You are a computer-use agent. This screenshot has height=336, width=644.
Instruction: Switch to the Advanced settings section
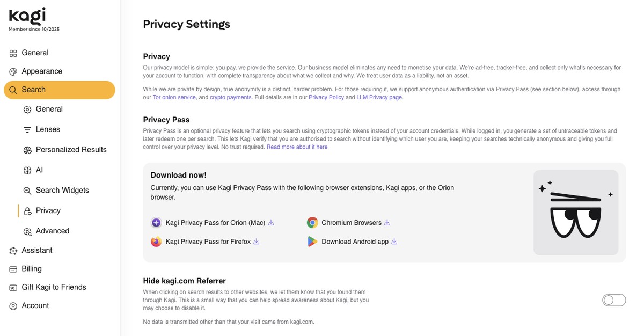tap(27, 231)
